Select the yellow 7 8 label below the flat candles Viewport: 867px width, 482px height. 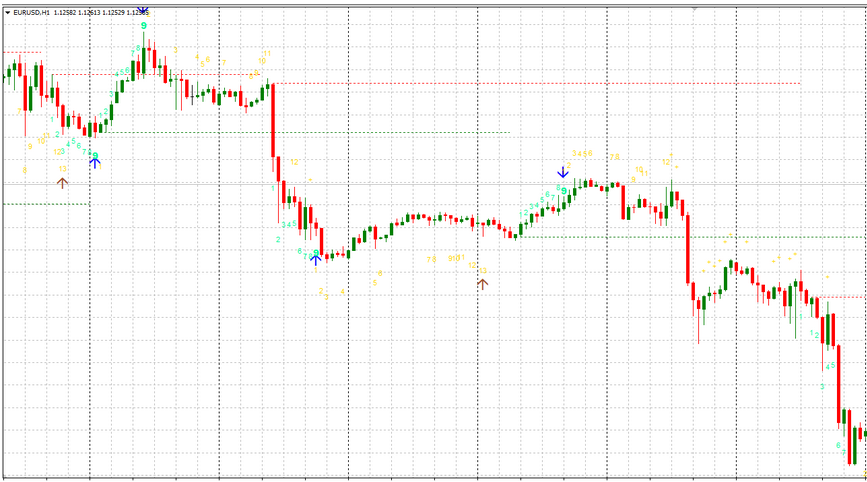(431, 259)
